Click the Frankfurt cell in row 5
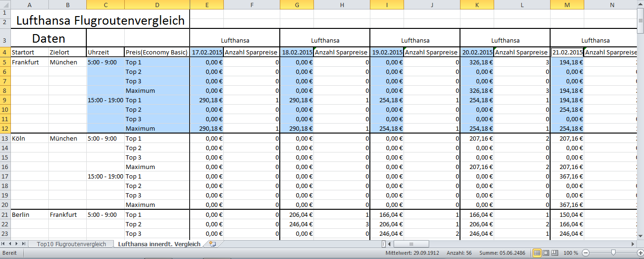Image resolution: width=644 pixels, height=259 pixels. pos(29,62)
